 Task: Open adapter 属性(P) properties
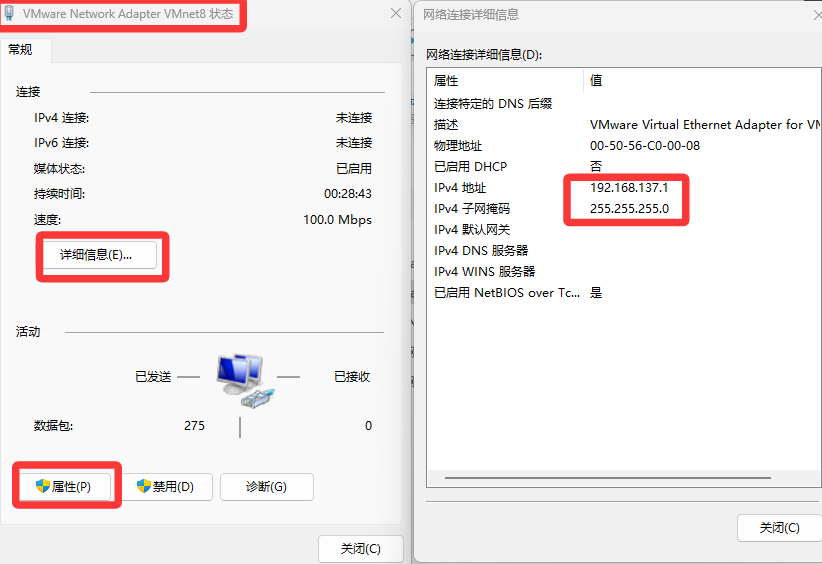pos(65,487)
